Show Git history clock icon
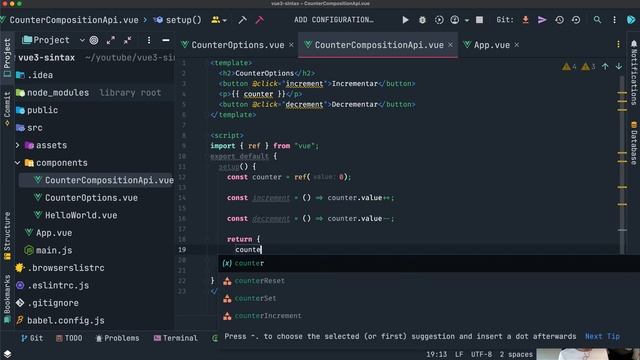This screenshot has width=640, height=360. (x=559, y=20)
